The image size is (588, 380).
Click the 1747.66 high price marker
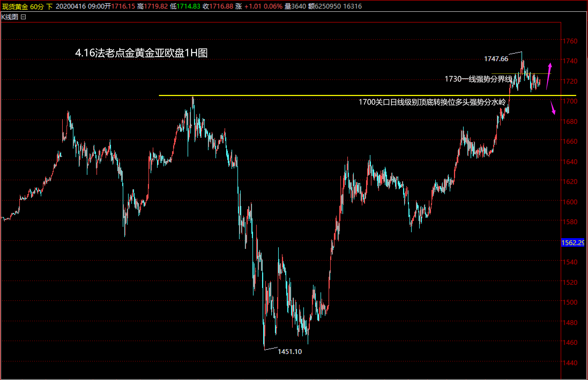coord(496,59)
